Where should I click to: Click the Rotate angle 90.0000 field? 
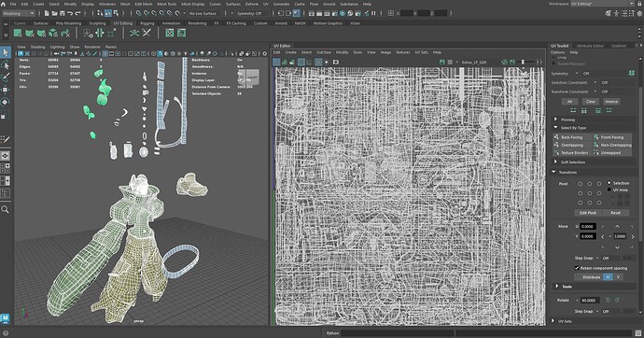589,301
